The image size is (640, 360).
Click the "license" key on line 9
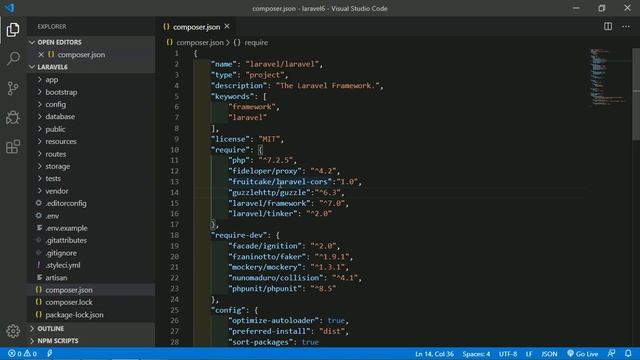click(230, 139)
